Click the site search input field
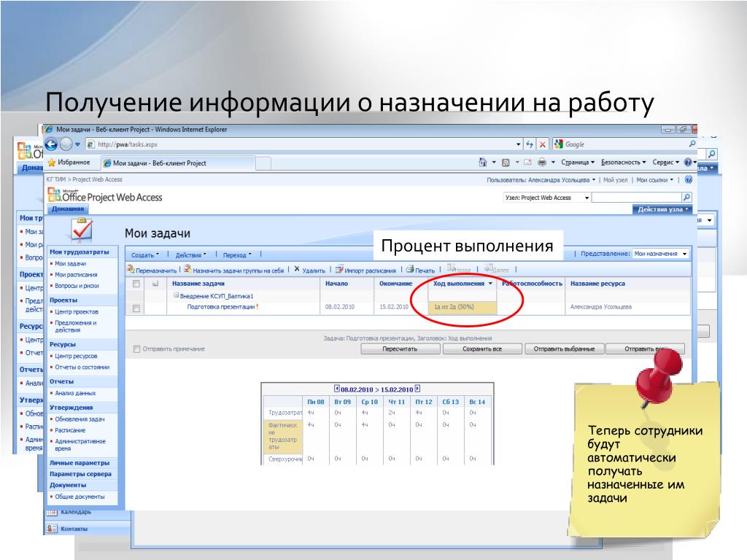Viewport: 747px width, 560px height. pyautogui.click(x=636, y=197)
